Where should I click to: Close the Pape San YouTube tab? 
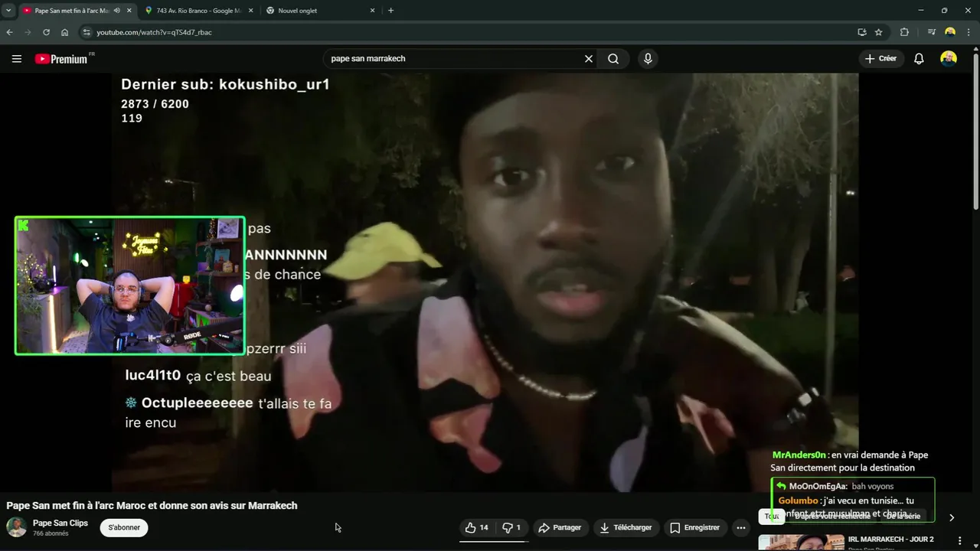(x=129, y=11)
